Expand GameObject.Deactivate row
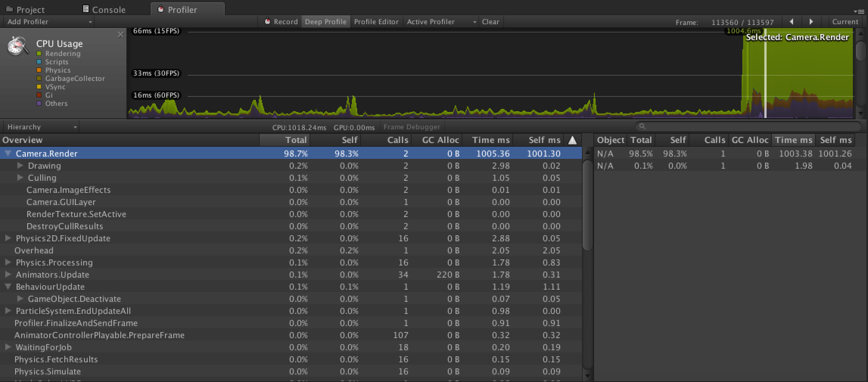Image resolution: width=868 pixels, height=382 pixels. click(20, 298)
